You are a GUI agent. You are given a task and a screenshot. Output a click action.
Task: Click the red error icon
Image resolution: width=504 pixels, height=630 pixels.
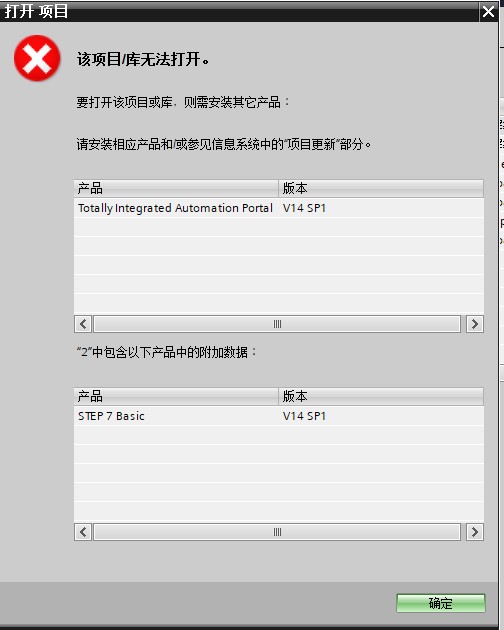37,58
